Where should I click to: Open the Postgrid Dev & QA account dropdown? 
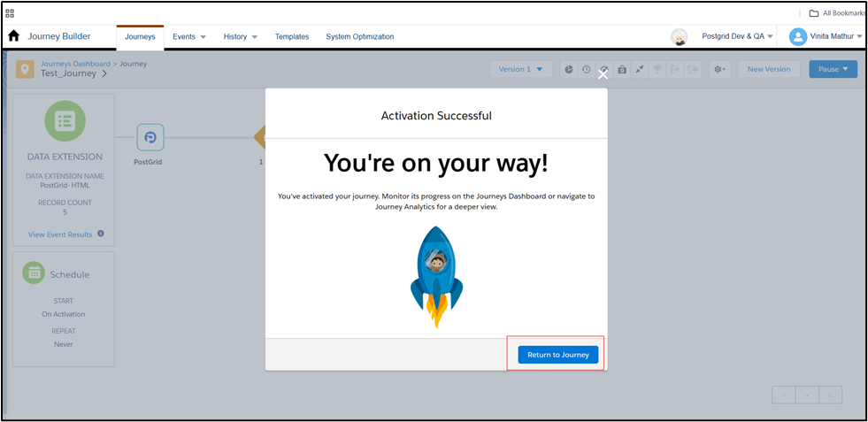(x=737, y=36)
